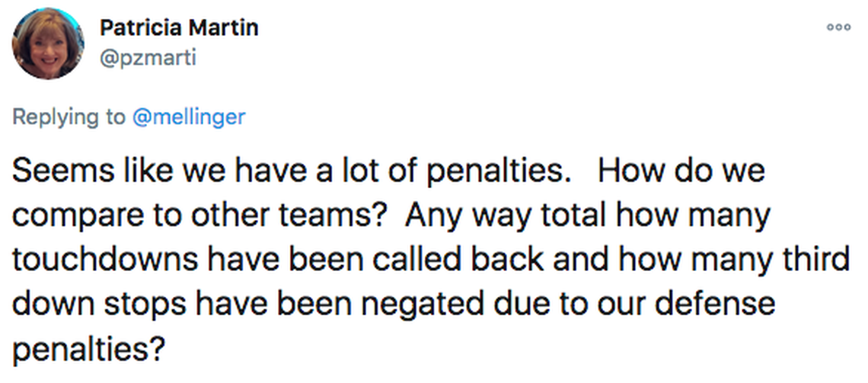Viewport: 868px width, 383px height.
Task: Click the "Replying to" label
Action: point(69,116)
